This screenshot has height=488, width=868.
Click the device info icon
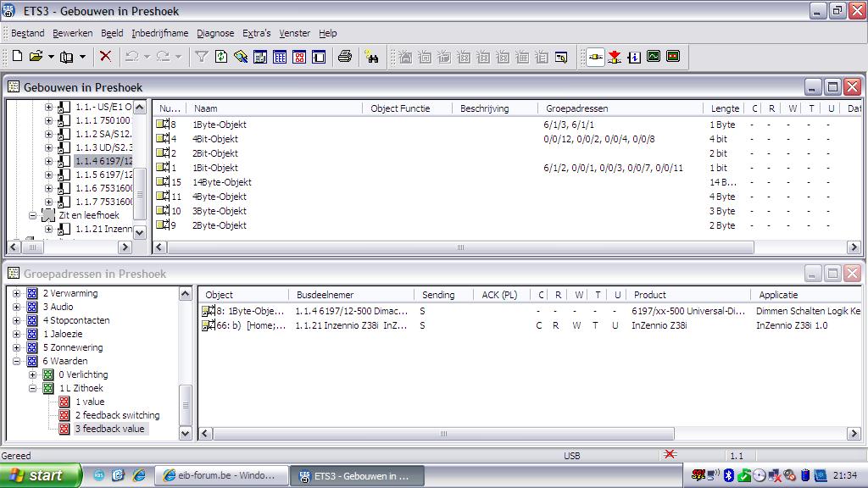(634, 57)
